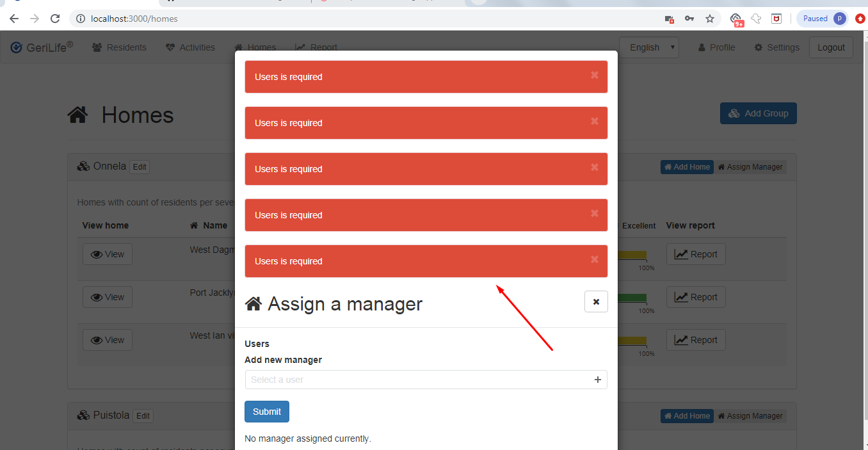Click the West Ian activity level bar
This screenshot has height=450, width=868.
click(x=632, y=341)
